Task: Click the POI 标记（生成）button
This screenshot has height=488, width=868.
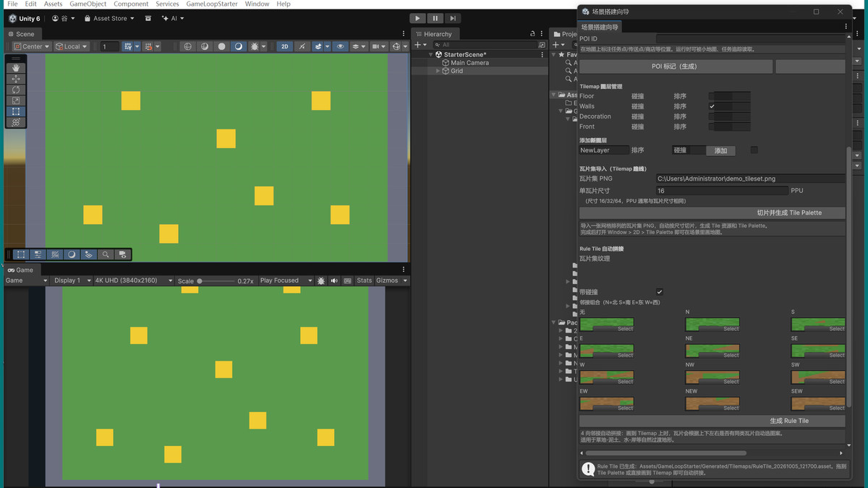Action: 676,67
